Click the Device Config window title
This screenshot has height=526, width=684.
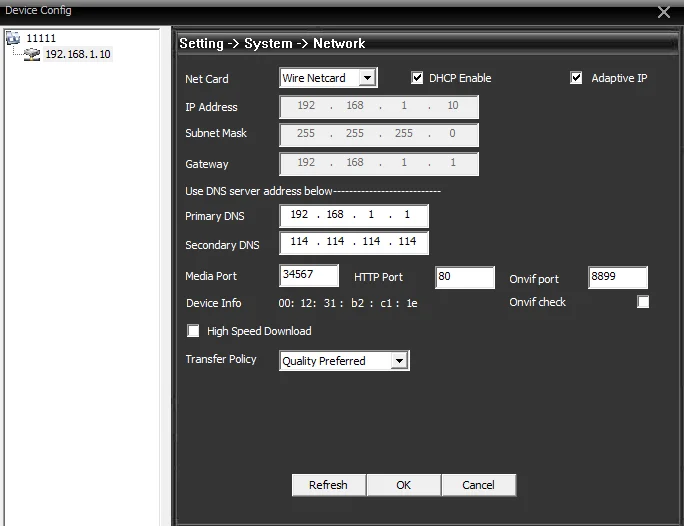click(x=38, y=10)
